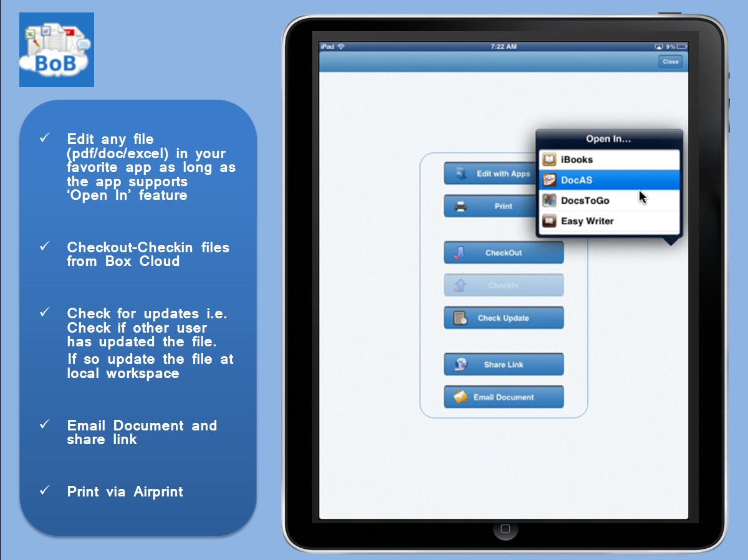Tap the CheckOut button
The width and height of the screenshot is (748, 560).
504,253
